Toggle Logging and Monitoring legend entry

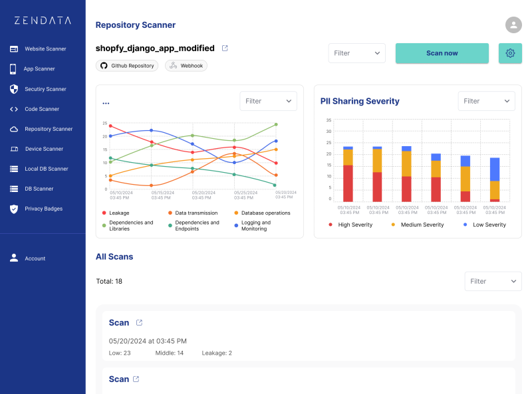tap(253, 225)
